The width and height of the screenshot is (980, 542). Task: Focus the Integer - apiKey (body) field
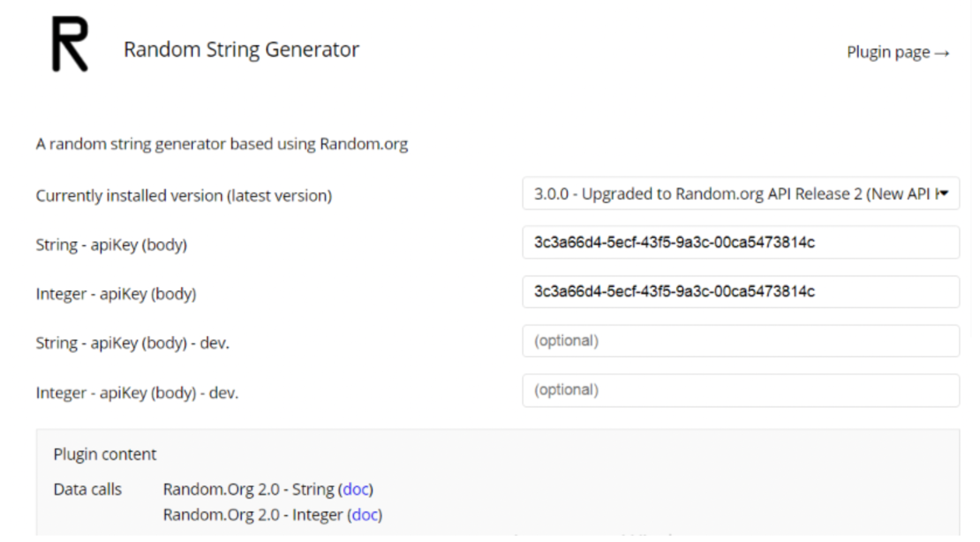[x=741, y=292]
